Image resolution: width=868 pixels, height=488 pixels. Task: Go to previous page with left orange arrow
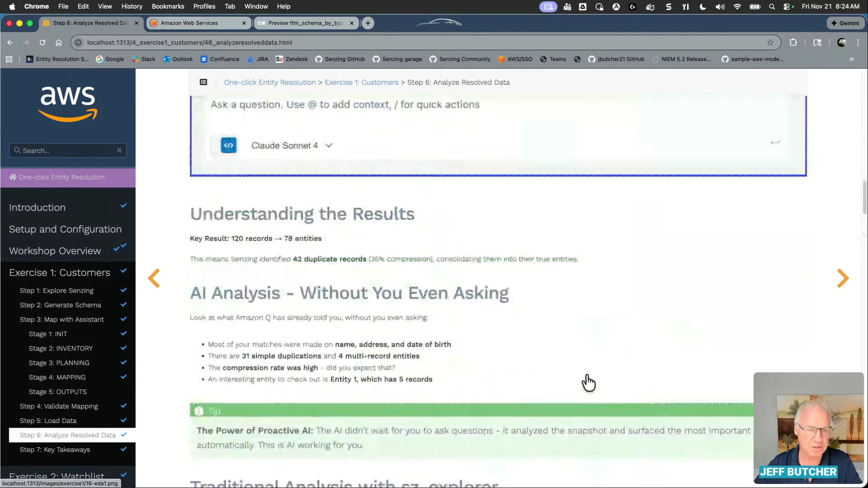point(154,278)
